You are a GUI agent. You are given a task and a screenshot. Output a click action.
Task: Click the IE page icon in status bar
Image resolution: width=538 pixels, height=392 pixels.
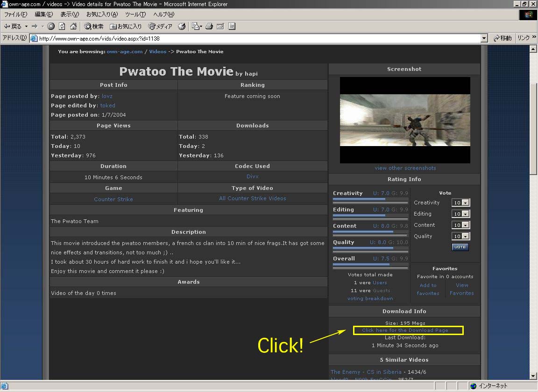click(5, 386)
